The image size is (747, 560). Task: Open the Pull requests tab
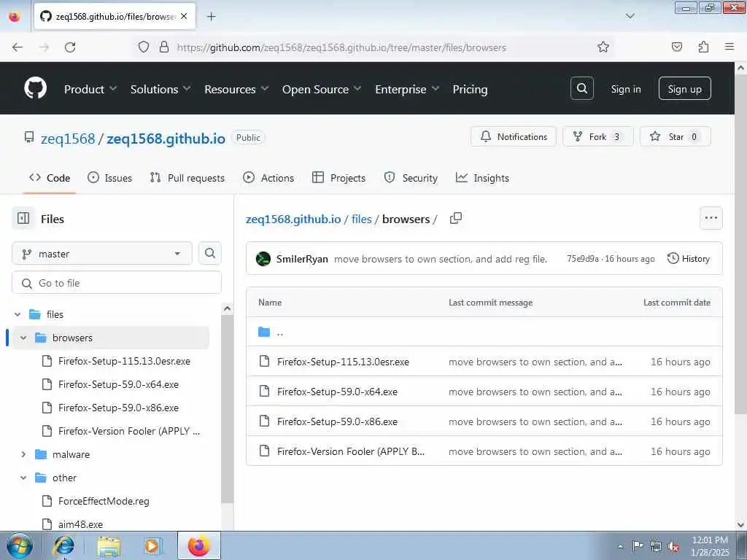(187, 178)
